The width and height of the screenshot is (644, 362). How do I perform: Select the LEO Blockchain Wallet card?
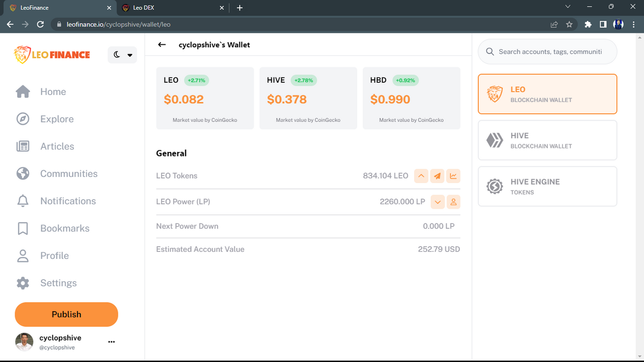pyautogui.click(x=547, y=94)
